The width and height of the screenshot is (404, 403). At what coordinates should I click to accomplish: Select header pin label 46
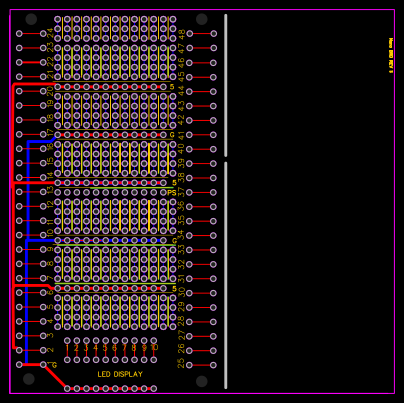[x=181, y=62]
